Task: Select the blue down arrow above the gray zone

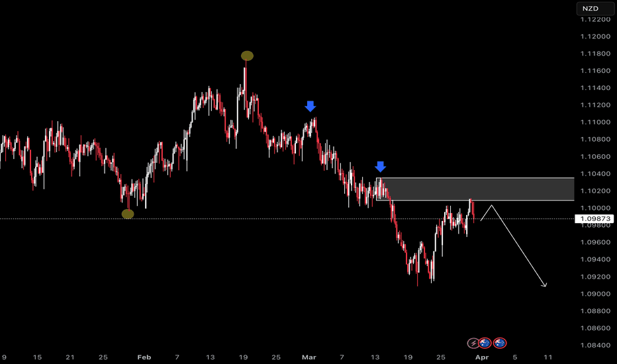Action: point(380,167)
